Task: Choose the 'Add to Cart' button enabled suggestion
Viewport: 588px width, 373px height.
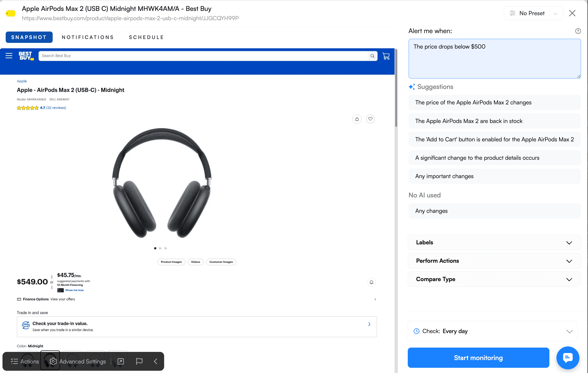Action: tap(494, 139)
